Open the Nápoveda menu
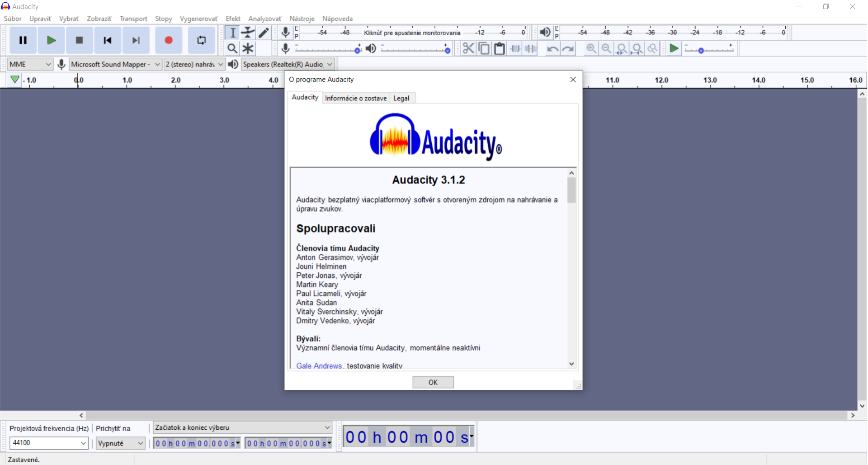The image size is (868, 465). point(337,19)
